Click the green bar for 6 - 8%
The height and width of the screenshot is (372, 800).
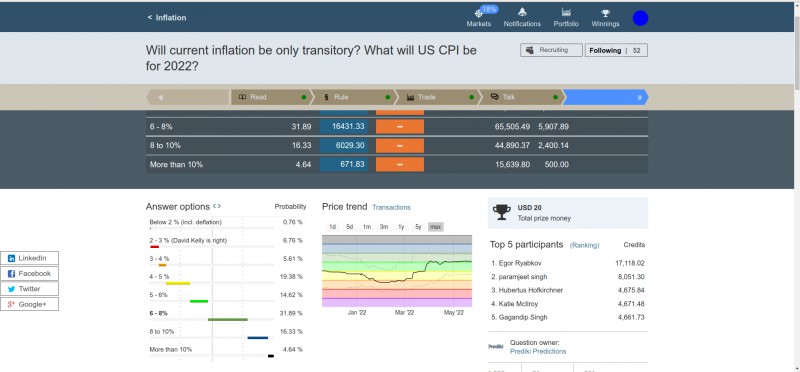pos(228,319)
